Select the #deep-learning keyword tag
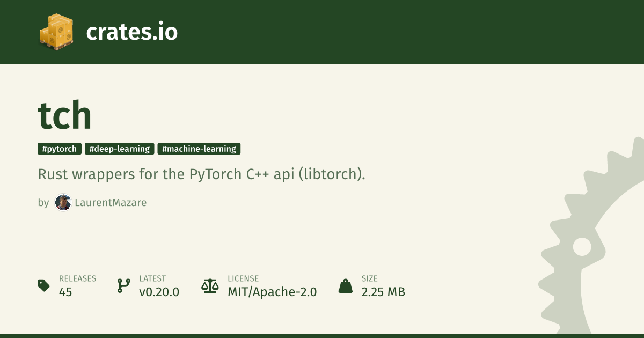The image size is (644, 338). coord(120,149)
